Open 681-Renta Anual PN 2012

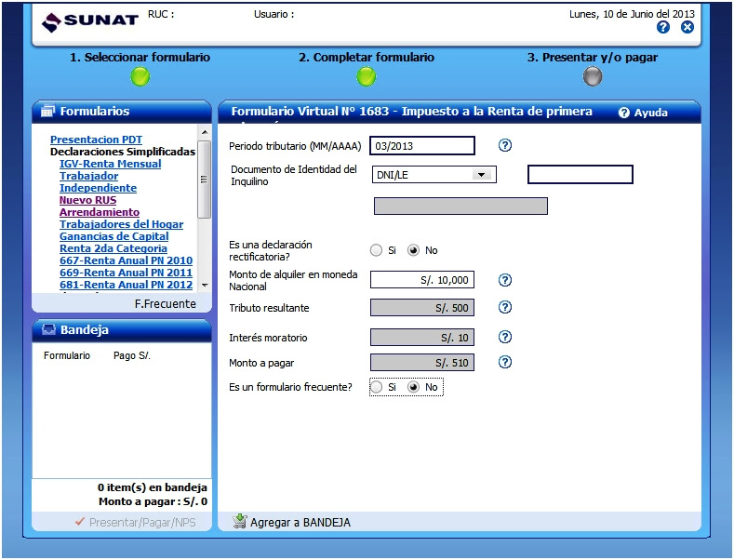(126, 286)
